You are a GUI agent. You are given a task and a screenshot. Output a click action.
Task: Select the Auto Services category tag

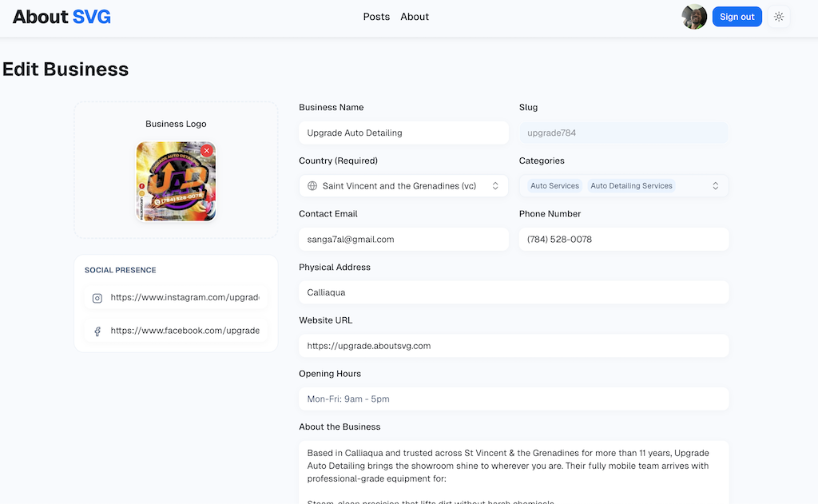[x=554, y=186]
